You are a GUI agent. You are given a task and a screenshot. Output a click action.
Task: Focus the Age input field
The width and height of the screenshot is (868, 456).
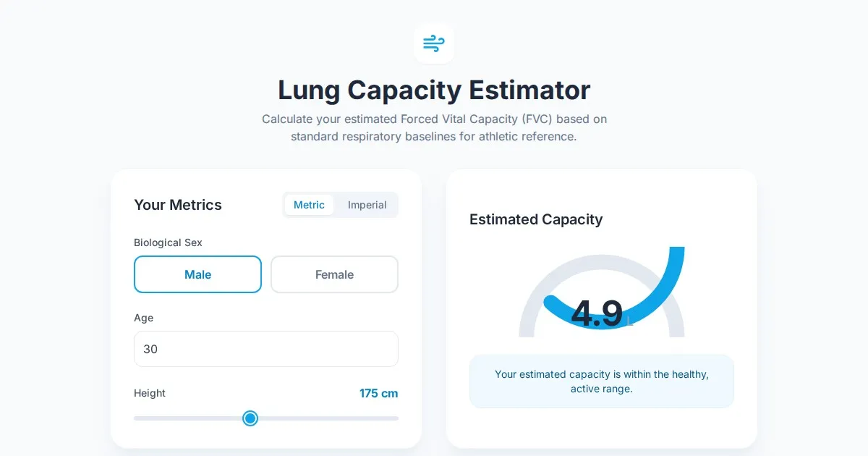click(x=265, y=349)
